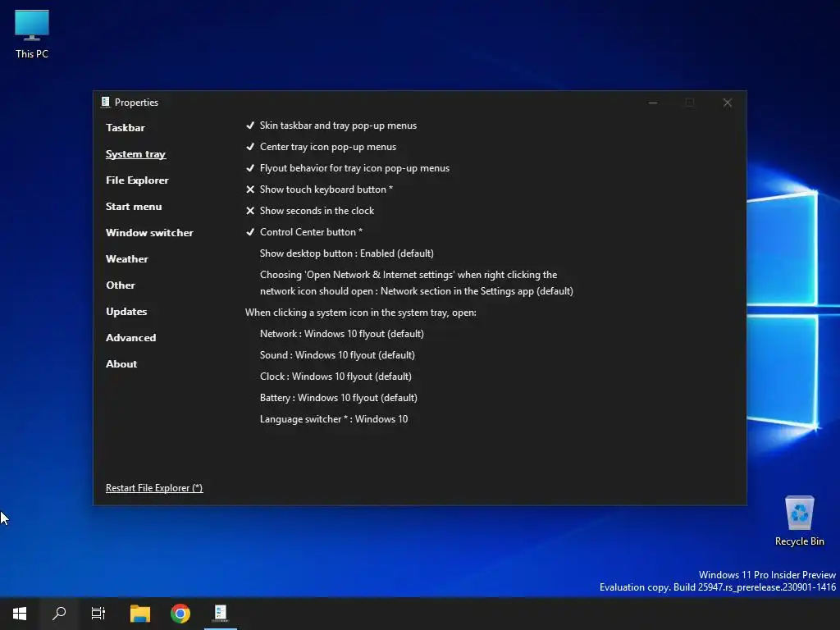
Task: Change Open Network & Internet settings option
Action: [416, 283]
